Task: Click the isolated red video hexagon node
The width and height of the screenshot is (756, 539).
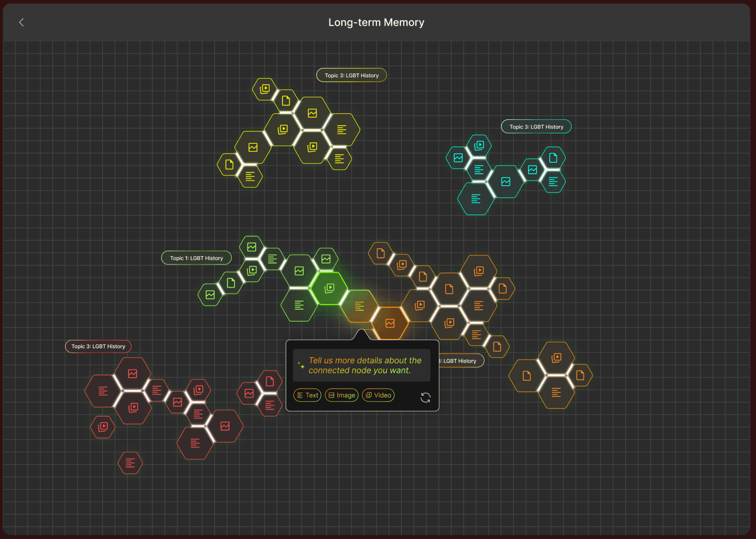Action: click(x=103, y=427)
